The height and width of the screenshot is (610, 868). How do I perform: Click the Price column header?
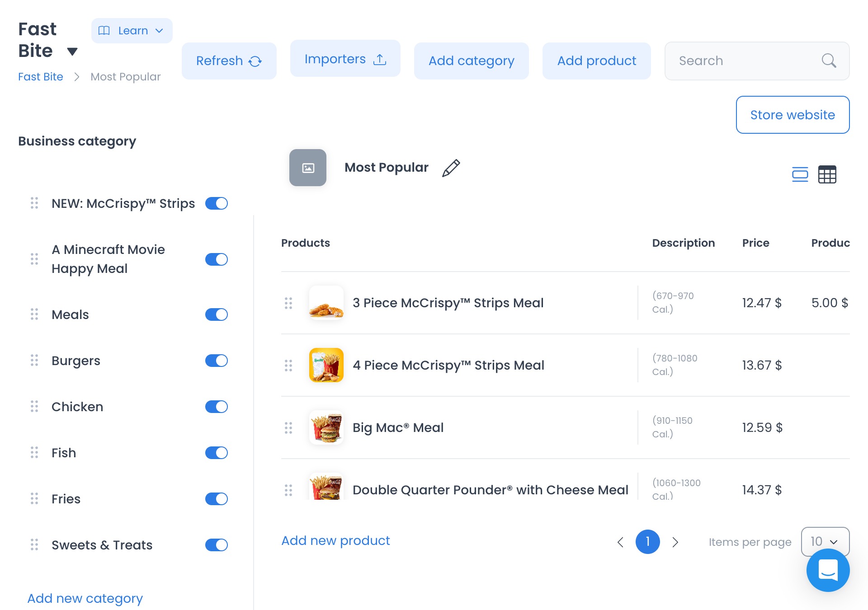tap(755, 243)
